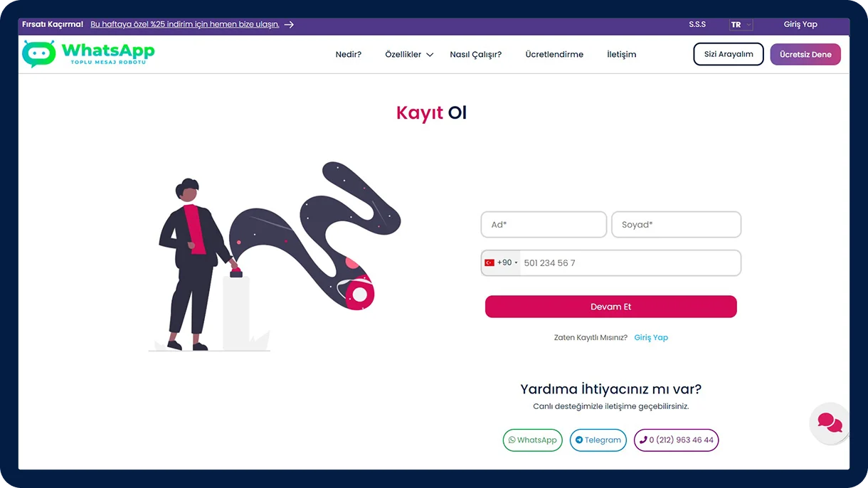The width and height of the screenshot is (868, 488).
Task: Select the Nedir? menu item
Action: [348, 54]
